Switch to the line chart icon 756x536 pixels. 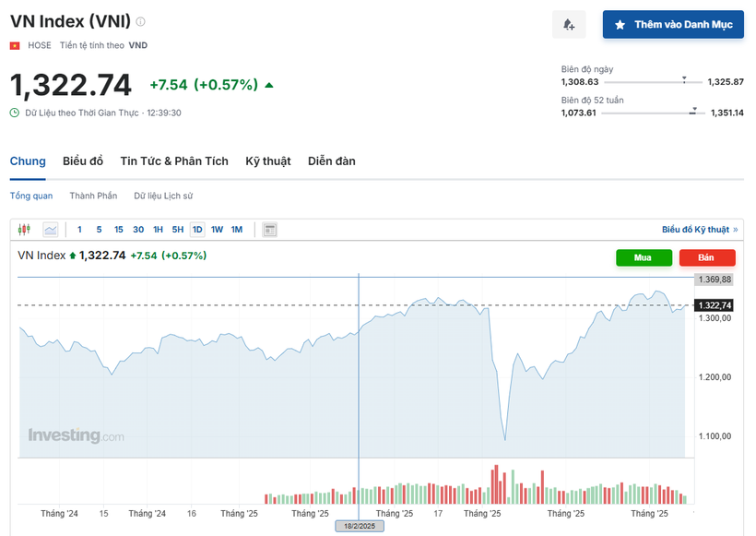point(50,229)
